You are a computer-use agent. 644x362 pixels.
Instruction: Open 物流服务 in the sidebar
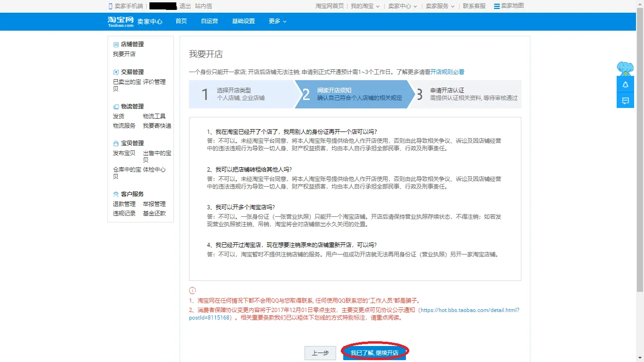(x=124, y=126)
